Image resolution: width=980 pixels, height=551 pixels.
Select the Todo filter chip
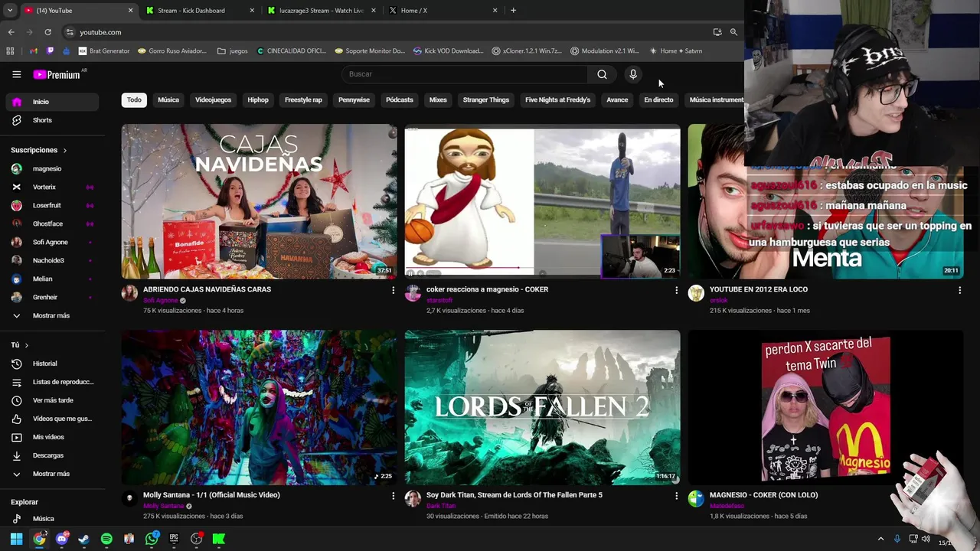point(134,99)
